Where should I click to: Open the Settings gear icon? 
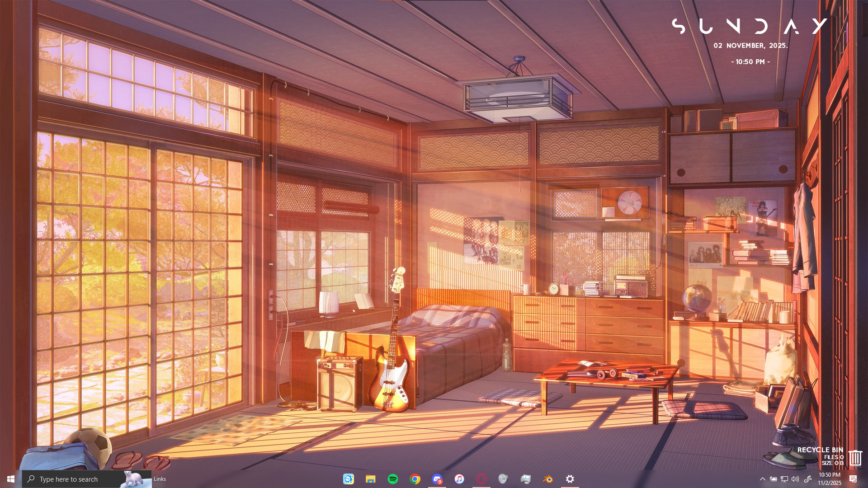tap(570, 479)
